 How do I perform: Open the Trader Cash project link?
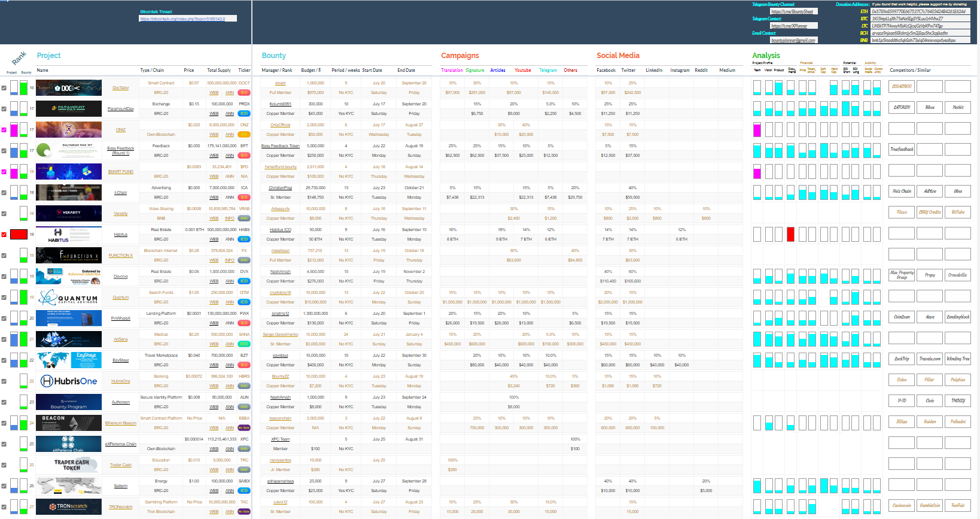point(121,465)
